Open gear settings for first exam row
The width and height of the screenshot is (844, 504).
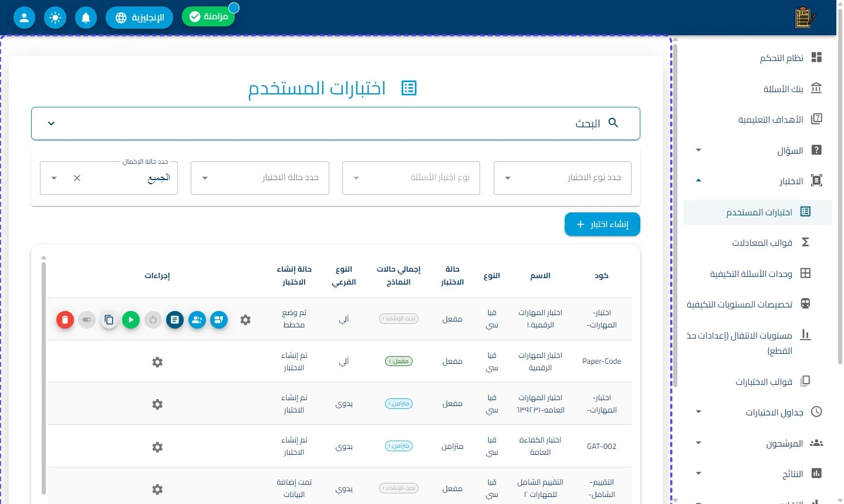point(245,320)
